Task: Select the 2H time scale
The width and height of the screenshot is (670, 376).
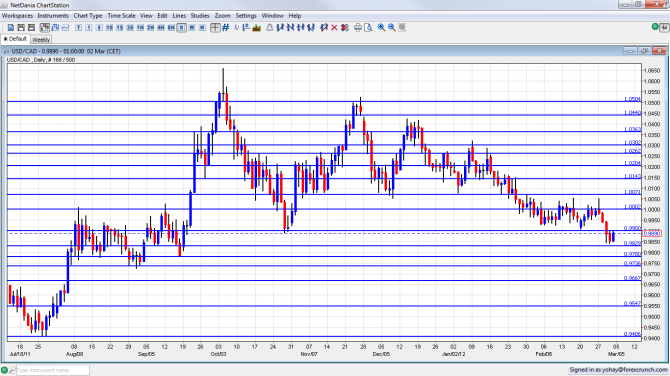Action: click(150, 28)
